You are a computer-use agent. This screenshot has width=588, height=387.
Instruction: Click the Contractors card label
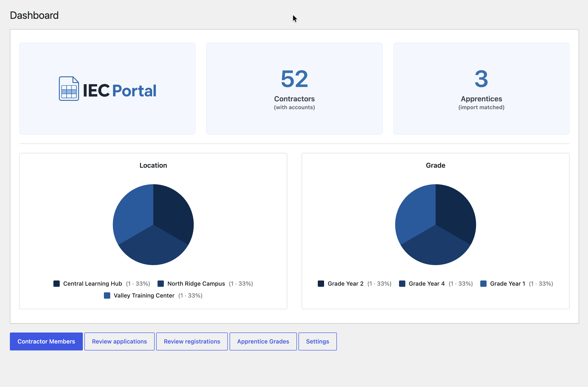[294, 99]
